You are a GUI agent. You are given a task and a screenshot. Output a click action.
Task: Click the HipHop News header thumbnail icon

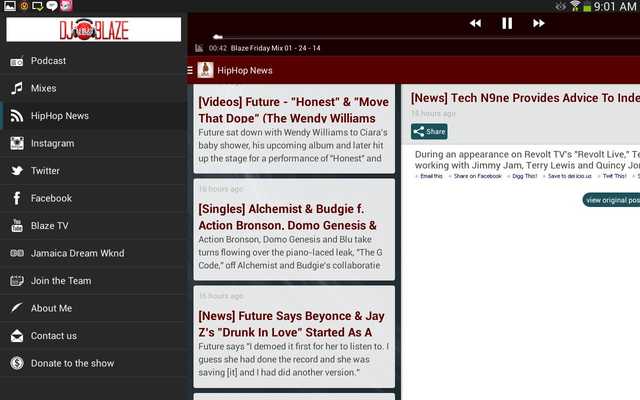tap(205, 70)
